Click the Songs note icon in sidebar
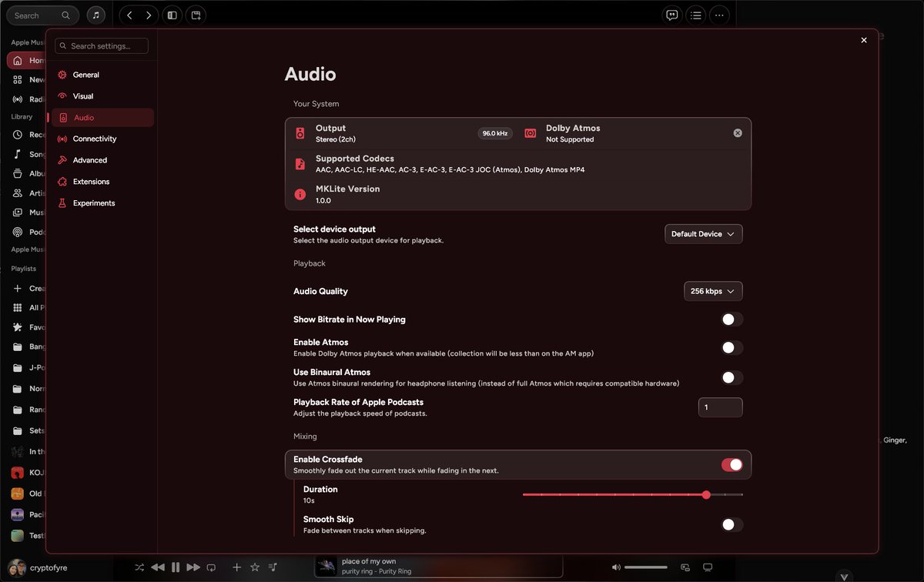Viewport: 924px width, 582px height. pyautogui.click(x=18, y=154)
